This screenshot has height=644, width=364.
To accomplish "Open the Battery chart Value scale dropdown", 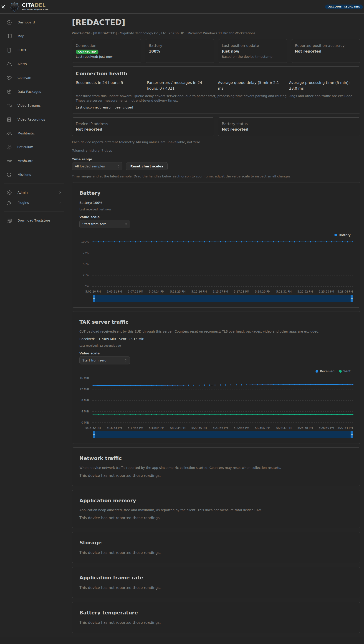I will point(104,224).
